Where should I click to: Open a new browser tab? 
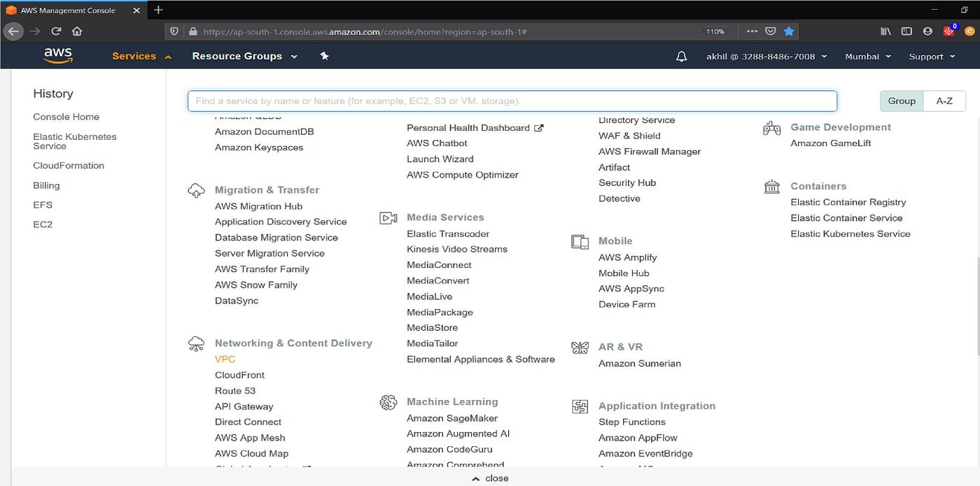pyautogui.click(x=158, y=10)
